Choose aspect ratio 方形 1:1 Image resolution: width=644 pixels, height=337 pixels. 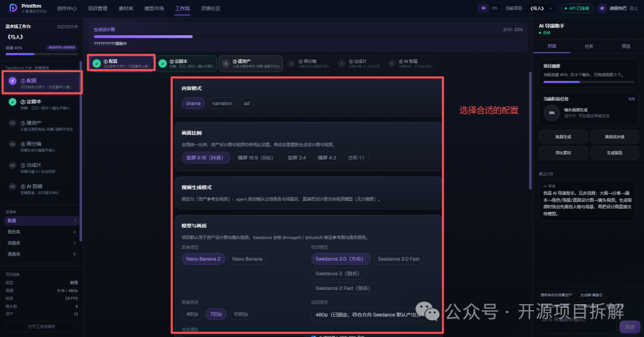click(x=356, y=158)
